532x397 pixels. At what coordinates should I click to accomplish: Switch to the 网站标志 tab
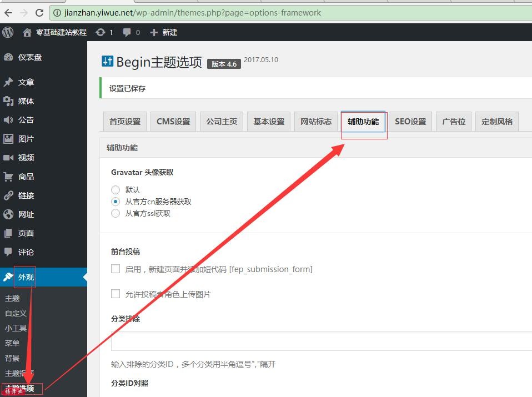316,122
